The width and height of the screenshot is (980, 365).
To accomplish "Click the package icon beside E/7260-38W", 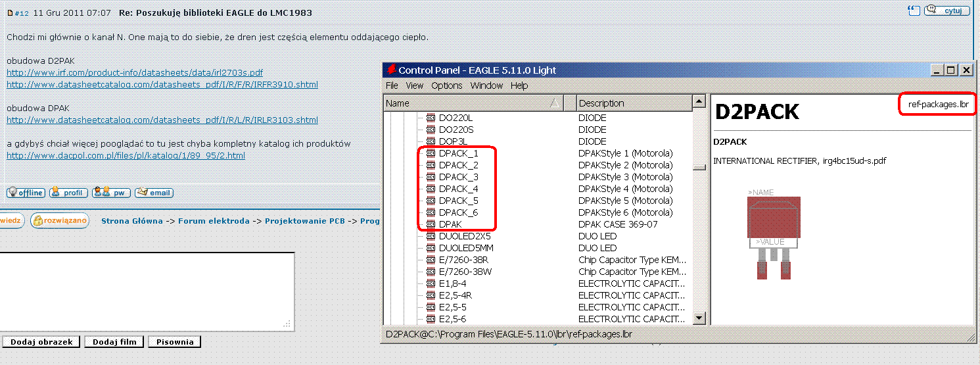I will [x=431, y=272].
